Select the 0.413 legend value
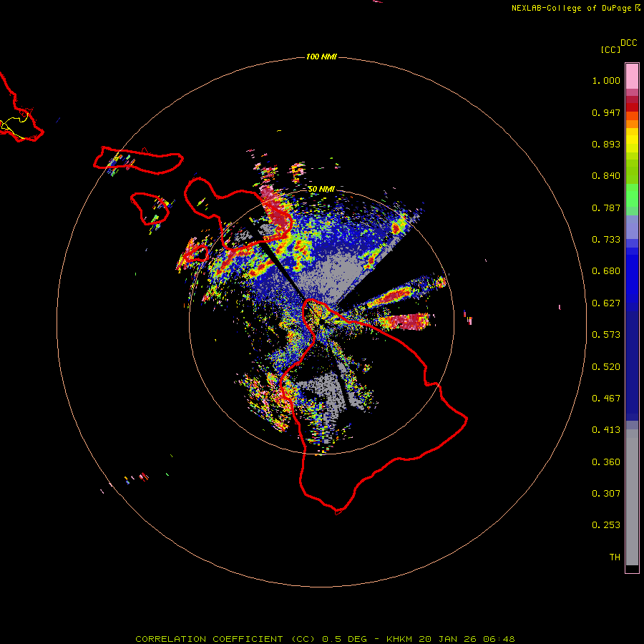 pos(606,430)
